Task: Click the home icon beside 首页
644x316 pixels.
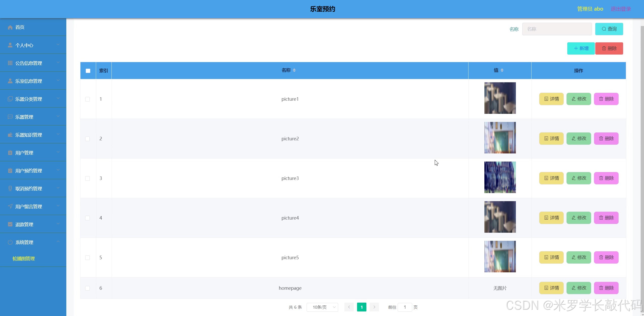Action: 10,27
